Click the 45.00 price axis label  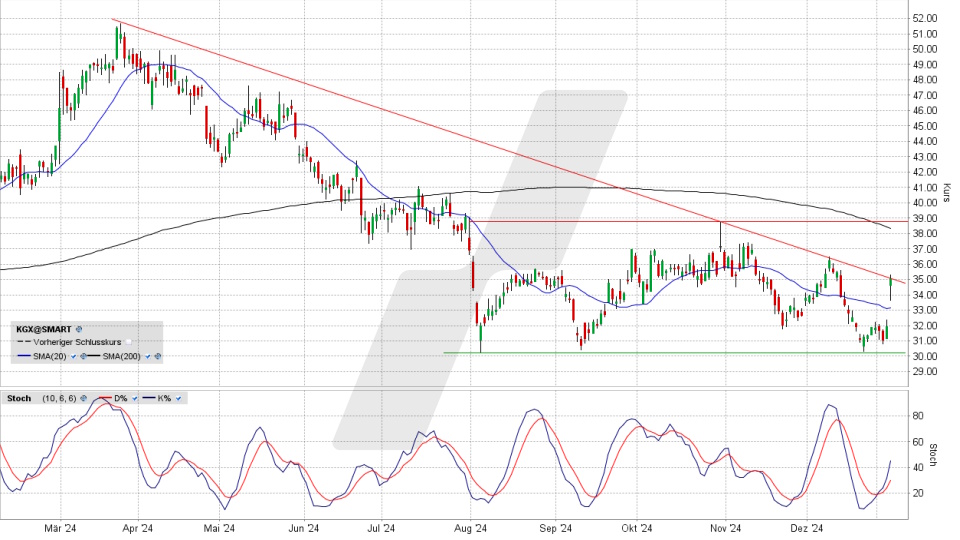coord(924,126)
